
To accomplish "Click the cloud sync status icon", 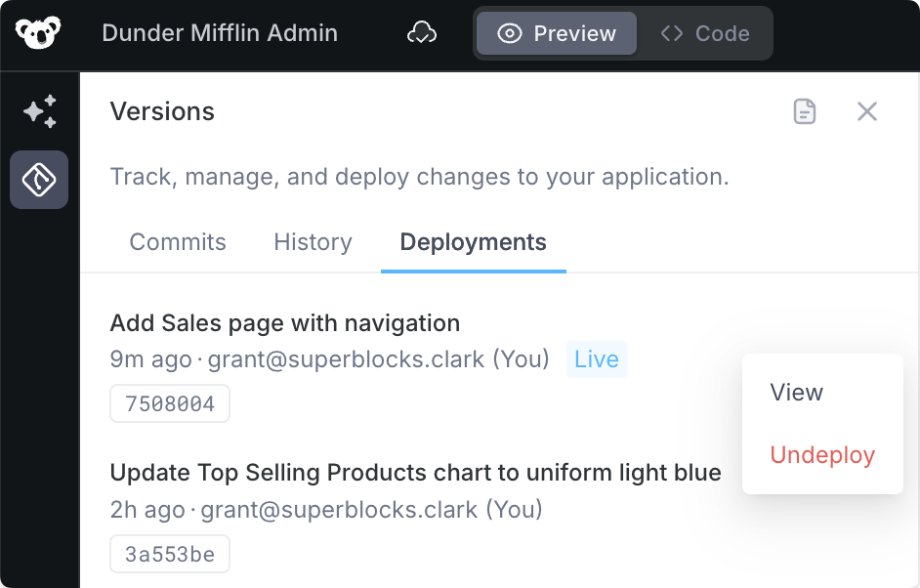I will (421, 33).
